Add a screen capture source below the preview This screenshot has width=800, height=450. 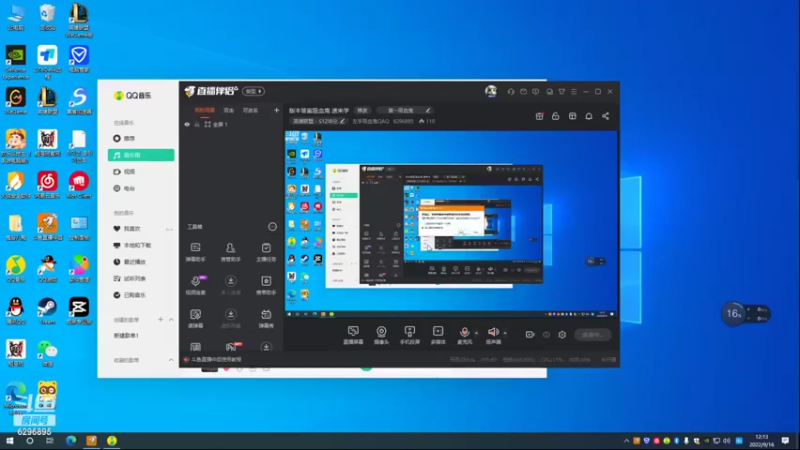[353, 335]
